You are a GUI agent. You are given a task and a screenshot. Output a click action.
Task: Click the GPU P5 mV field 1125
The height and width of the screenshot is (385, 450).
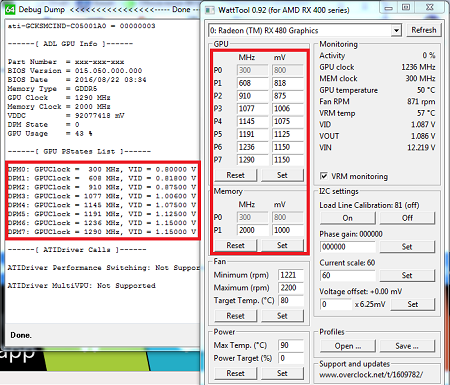(x=288, y=134)
